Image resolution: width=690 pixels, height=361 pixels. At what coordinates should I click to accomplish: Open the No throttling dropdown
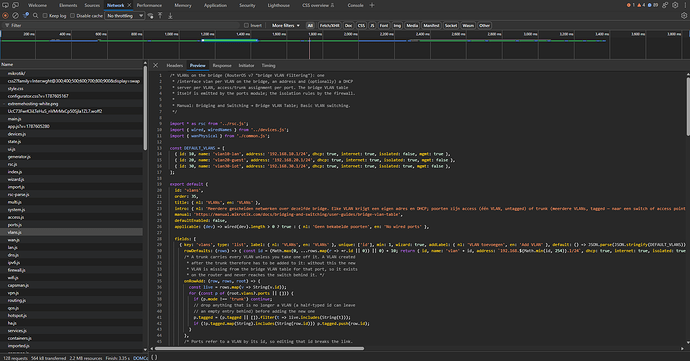(x=125, y=15)
